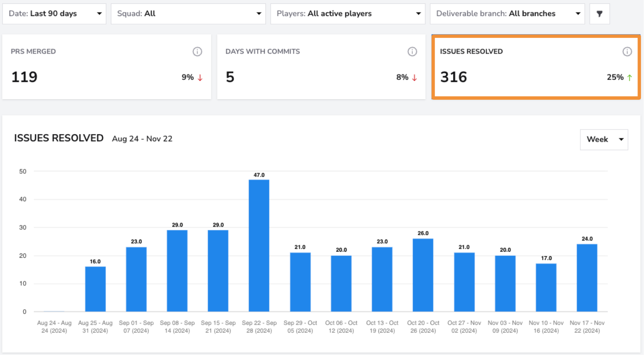Open info icon on Days With Commits card
The height and width of the screenshot is (355, 644).
(x=412, y=51)
